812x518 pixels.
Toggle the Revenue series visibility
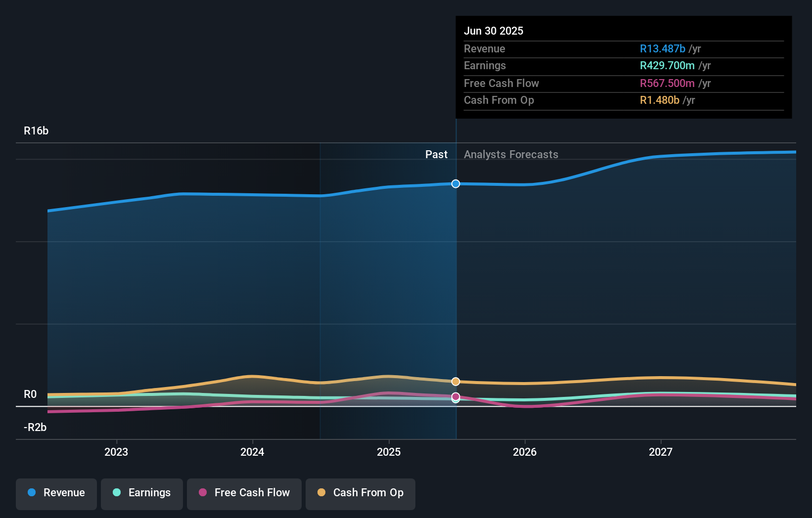point(56,494)
